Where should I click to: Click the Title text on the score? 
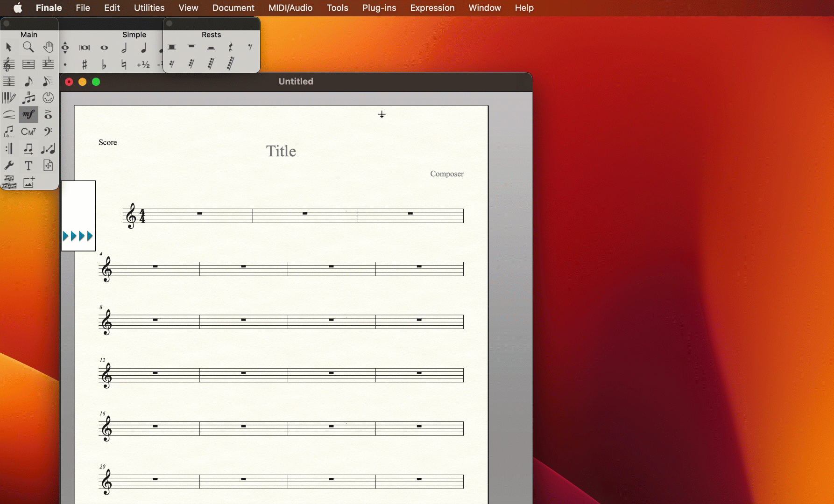(x=281, y=151)
